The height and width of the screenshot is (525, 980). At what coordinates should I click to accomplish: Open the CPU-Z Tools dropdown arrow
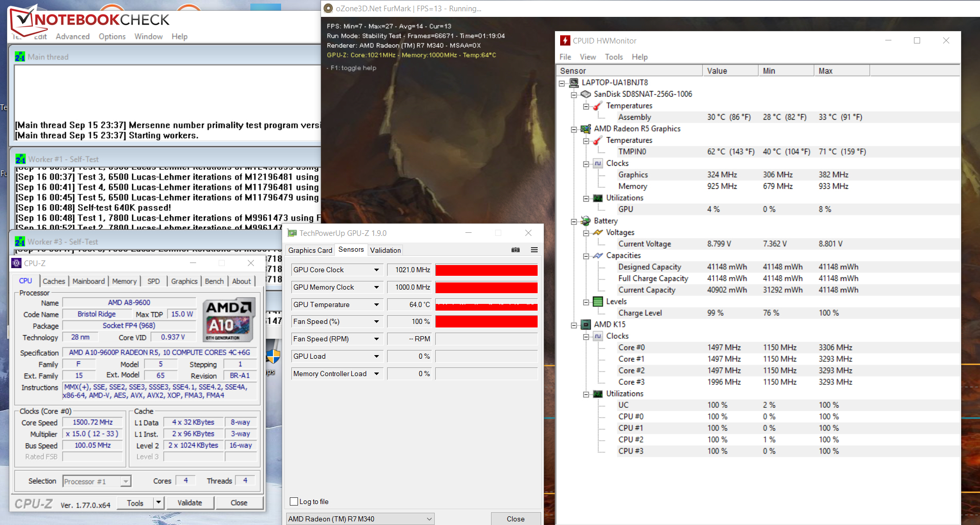coord(159,502)
